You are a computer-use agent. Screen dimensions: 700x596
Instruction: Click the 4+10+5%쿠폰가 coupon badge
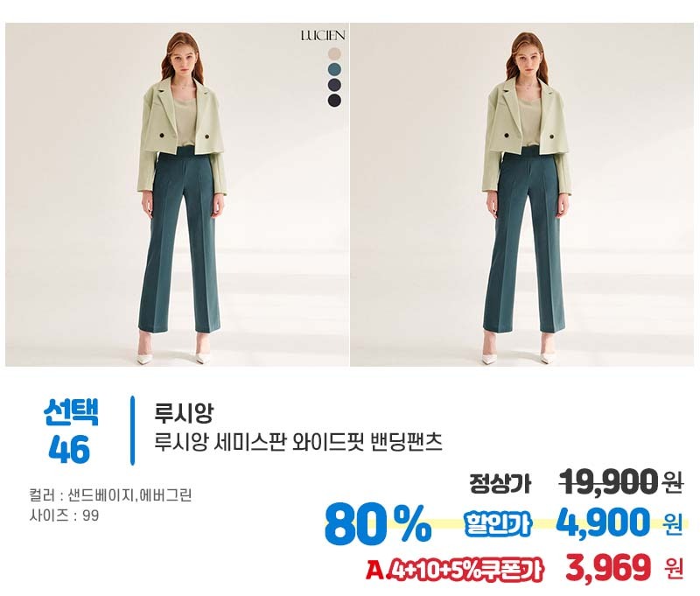coord(466,570)
